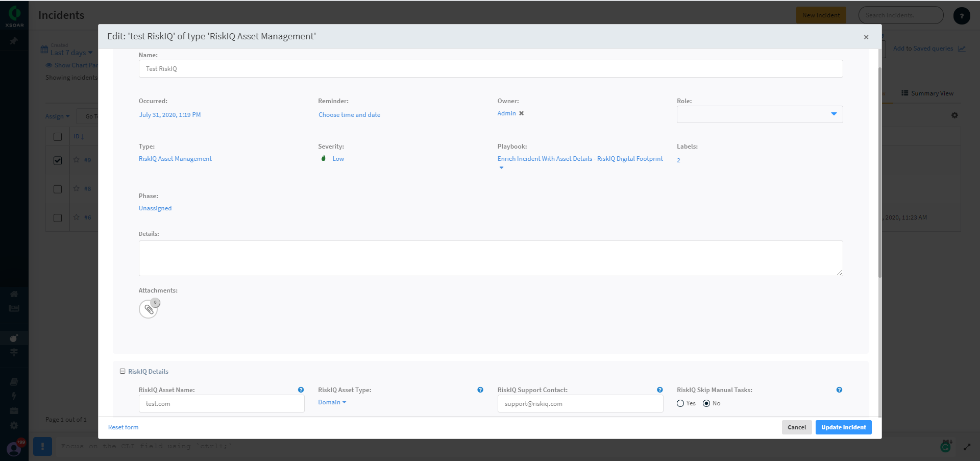Expand the CLI with the arrows icon
This screenshot has height=461, width=980.
[967, 447]
